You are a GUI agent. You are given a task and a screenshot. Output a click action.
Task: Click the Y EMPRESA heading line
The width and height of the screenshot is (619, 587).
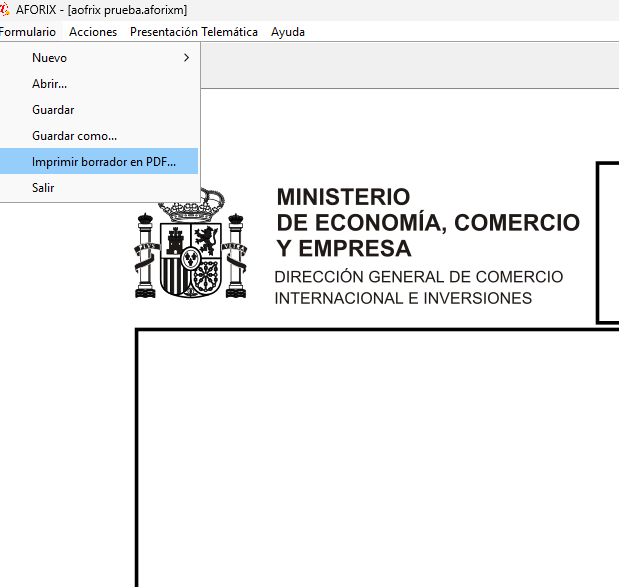coord(344,248)
